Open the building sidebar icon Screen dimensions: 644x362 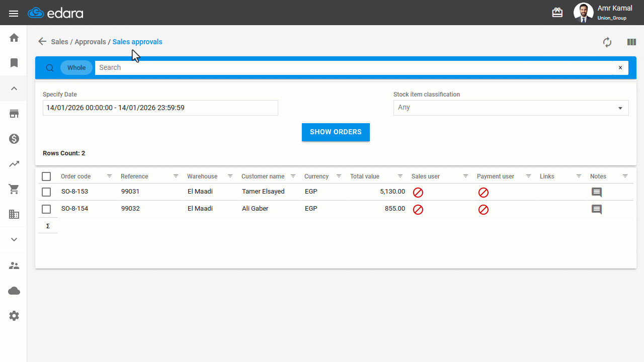(14, 214)
